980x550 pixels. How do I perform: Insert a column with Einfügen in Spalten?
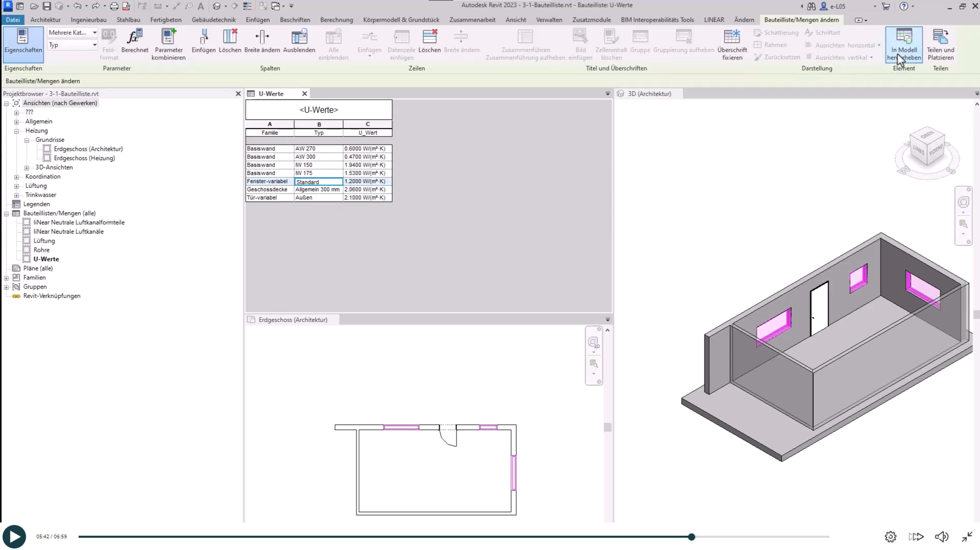pyautogui.click(x=204, y=41)
